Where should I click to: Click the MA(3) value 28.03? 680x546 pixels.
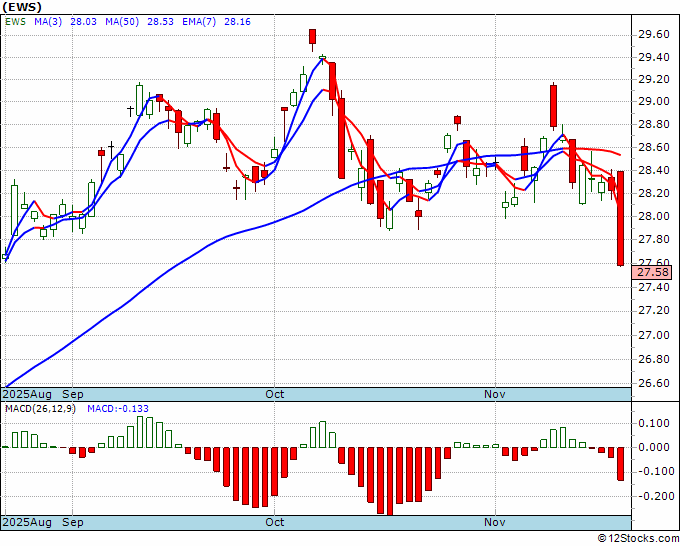(83, 22)
